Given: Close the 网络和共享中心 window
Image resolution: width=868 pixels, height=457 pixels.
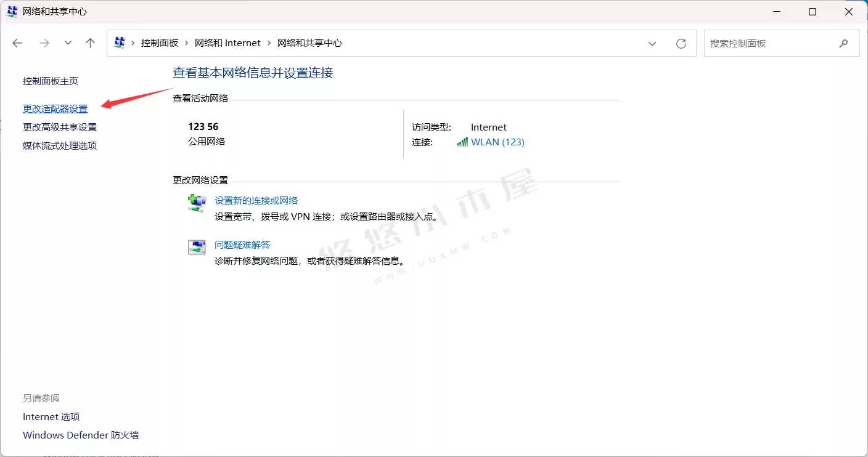Looking at the screenshot, I should (x=850, y=12).
